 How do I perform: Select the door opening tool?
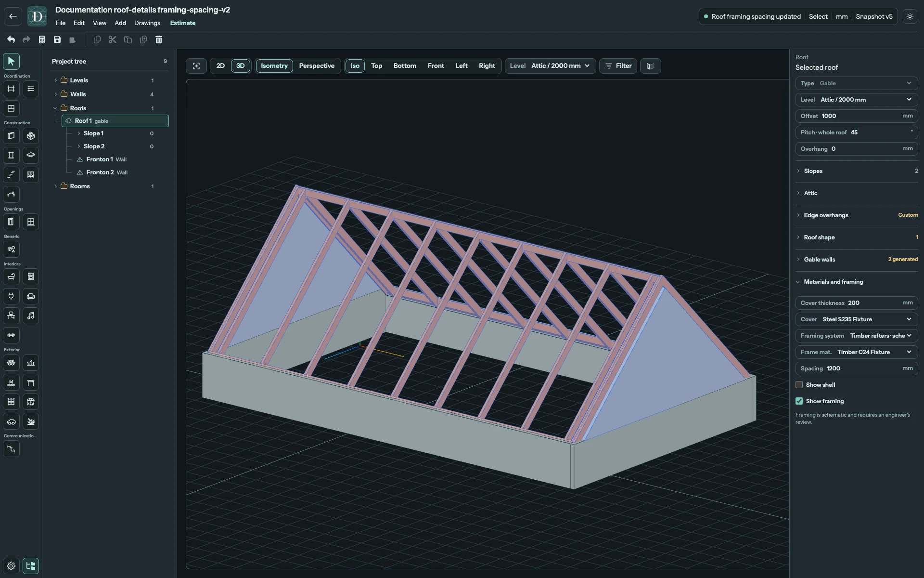pyautogui.click(x=11, y=222)
